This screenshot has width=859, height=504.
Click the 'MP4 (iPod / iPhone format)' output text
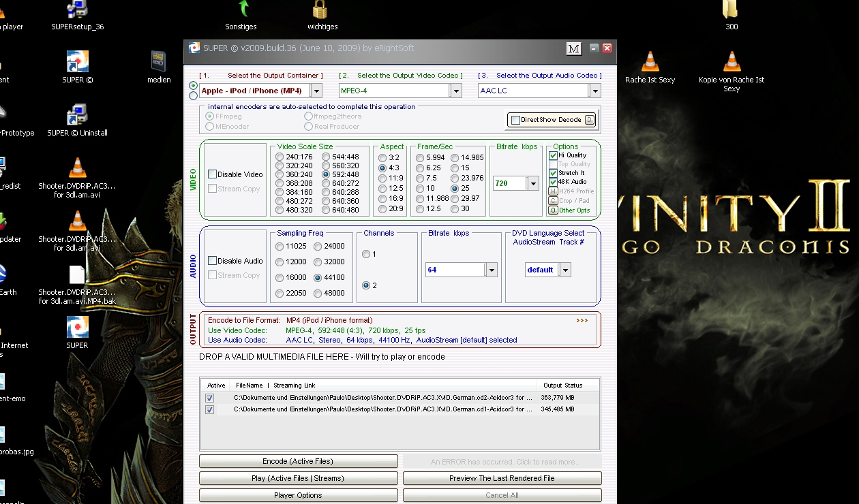(x=329, y=320)
